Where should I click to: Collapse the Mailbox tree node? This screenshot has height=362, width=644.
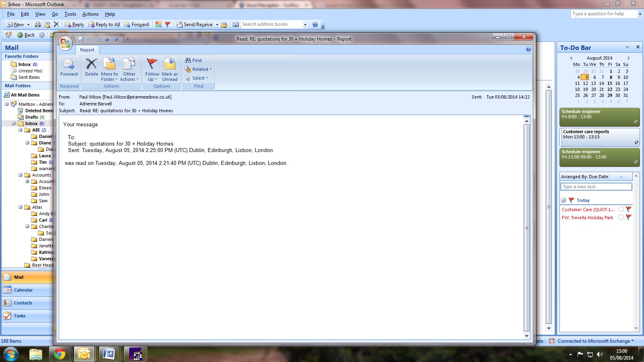coord(6,104)
